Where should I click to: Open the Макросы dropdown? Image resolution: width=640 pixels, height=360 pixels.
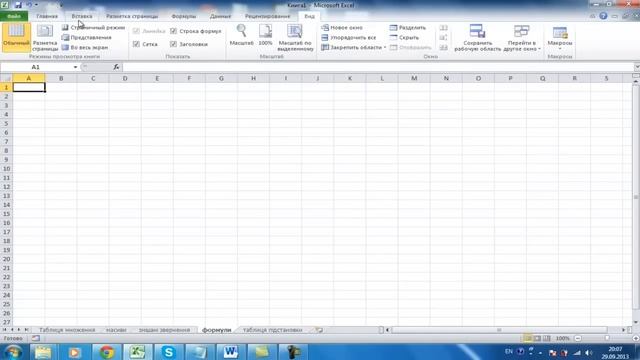pyautogui.click(x=560, y=37)
